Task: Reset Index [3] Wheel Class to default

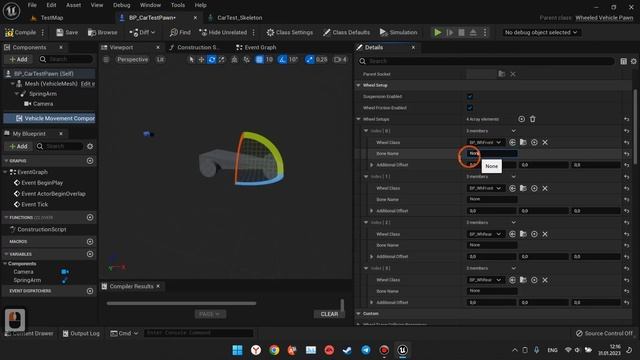Action: click(627, 280)
